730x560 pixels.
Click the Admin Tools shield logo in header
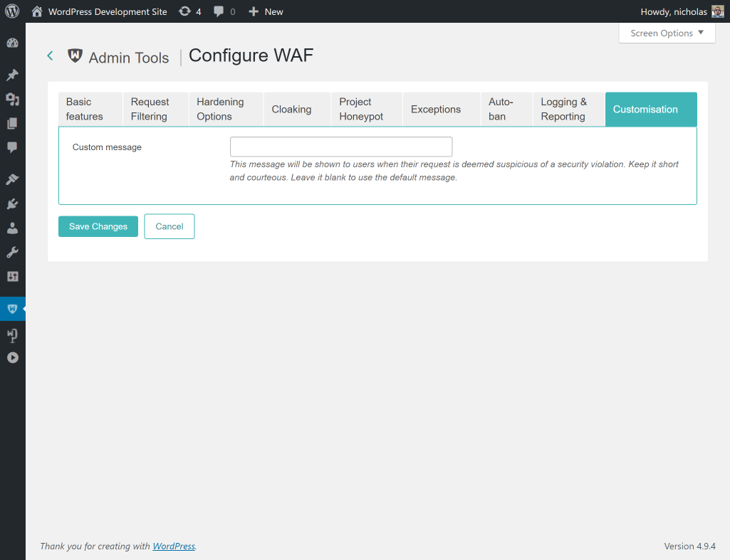[x=75, y=56]
